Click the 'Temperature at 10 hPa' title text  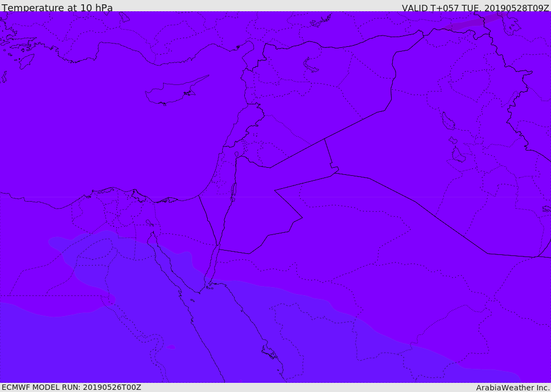[57, 8]
